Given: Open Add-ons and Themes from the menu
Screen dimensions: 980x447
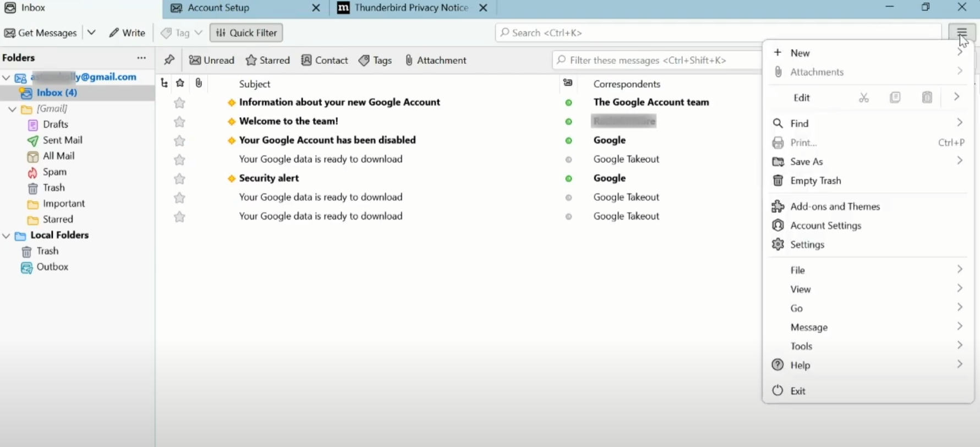Looking at the screenshot, I should (x=835, y=206).
